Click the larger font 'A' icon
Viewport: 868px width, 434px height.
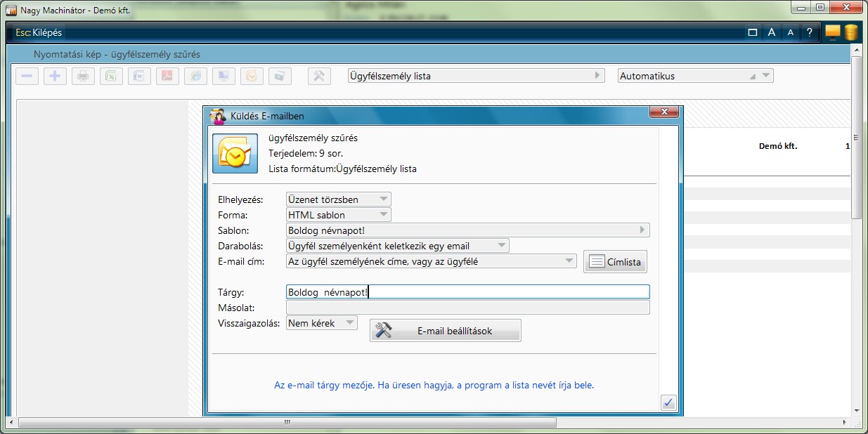(x=771, y=32)
